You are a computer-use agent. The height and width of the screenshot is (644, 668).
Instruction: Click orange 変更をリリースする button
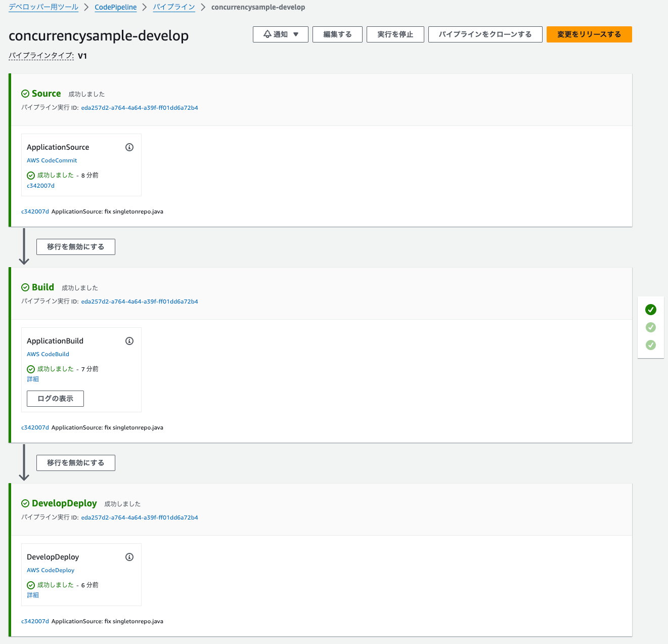(589, 34)
